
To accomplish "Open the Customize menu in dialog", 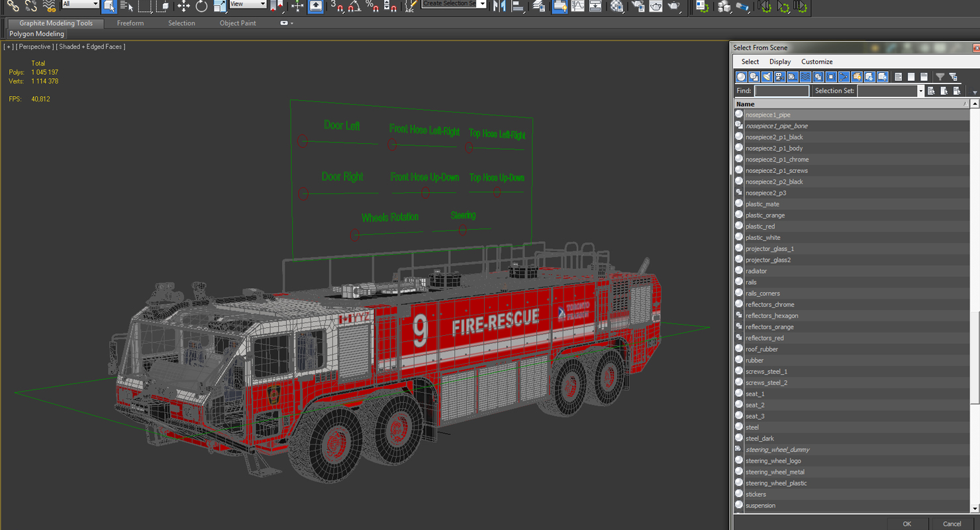I will click(817, 62).
